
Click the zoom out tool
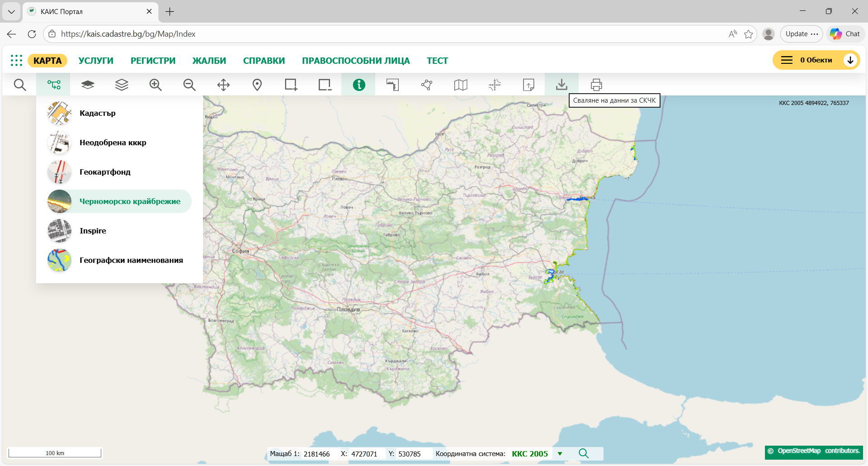click(189, 85)
